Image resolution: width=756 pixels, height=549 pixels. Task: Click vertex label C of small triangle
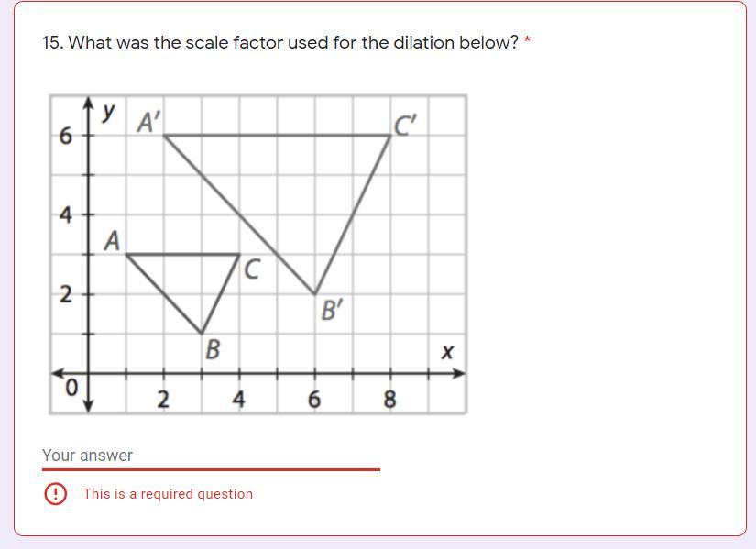(252, 269)
